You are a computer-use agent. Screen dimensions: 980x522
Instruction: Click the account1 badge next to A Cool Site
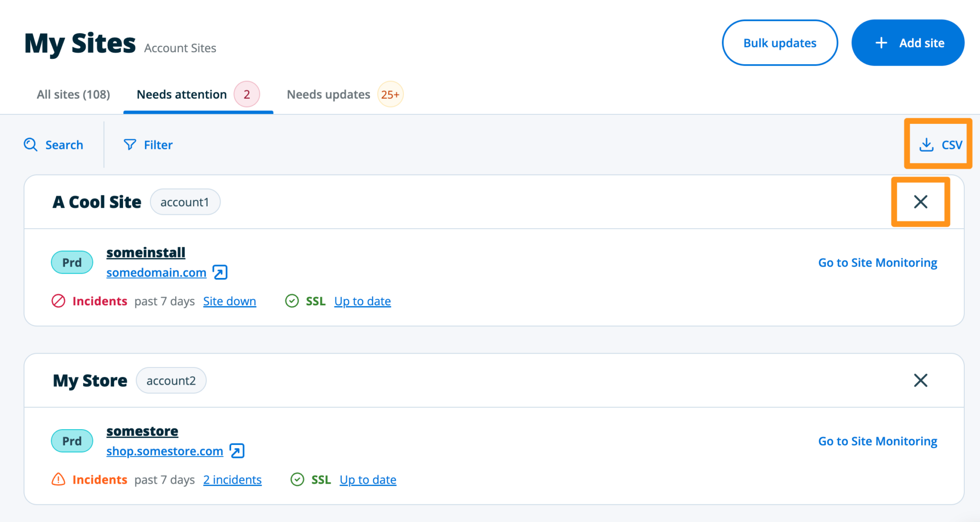coord(185,202)
